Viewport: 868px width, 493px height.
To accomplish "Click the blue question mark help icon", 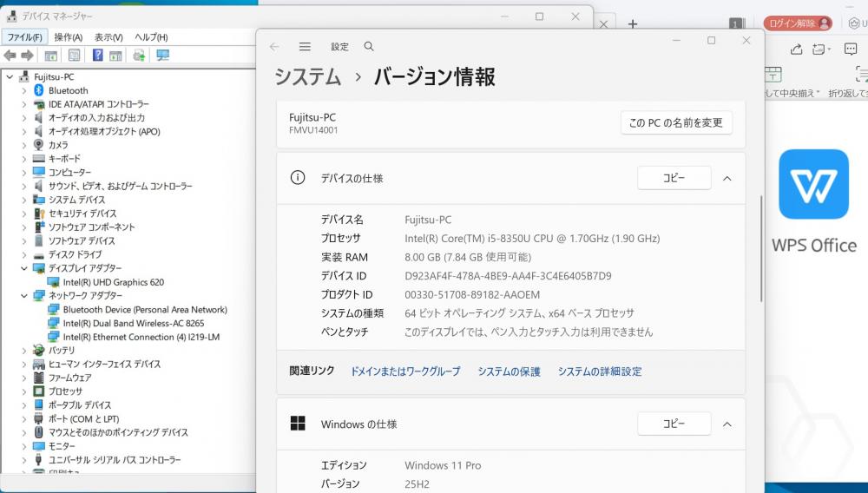I will tap(97, 56).
